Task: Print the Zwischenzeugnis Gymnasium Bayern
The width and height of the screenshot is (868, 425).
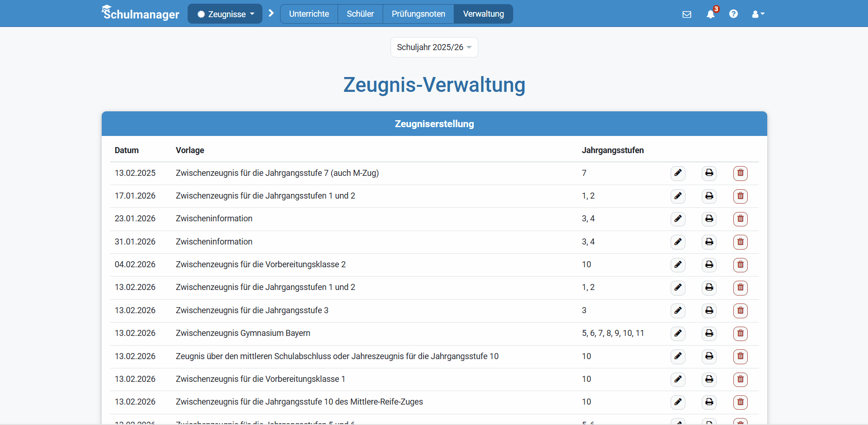Action: click(x=709, y=334)
